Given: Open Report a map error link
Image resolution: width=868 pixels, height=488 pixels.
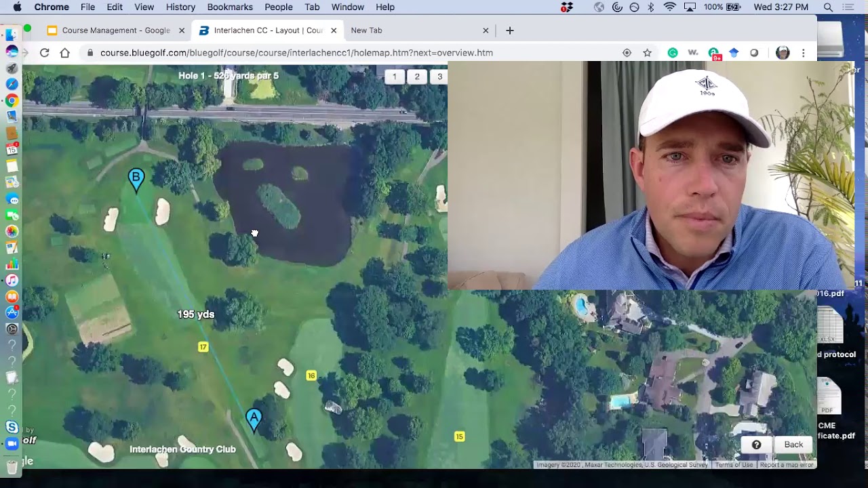Looking at the screenshot, I should click(786, 465).
